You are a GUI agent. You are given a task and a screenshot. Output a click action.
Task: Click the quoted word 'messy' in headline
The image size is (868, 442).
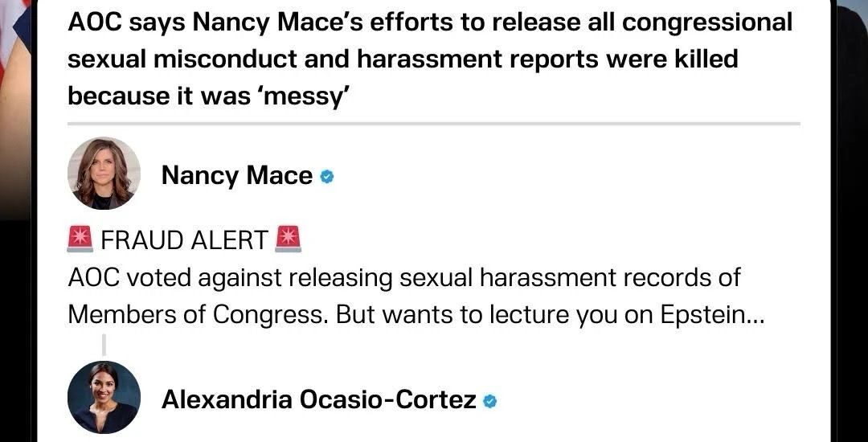306,96
